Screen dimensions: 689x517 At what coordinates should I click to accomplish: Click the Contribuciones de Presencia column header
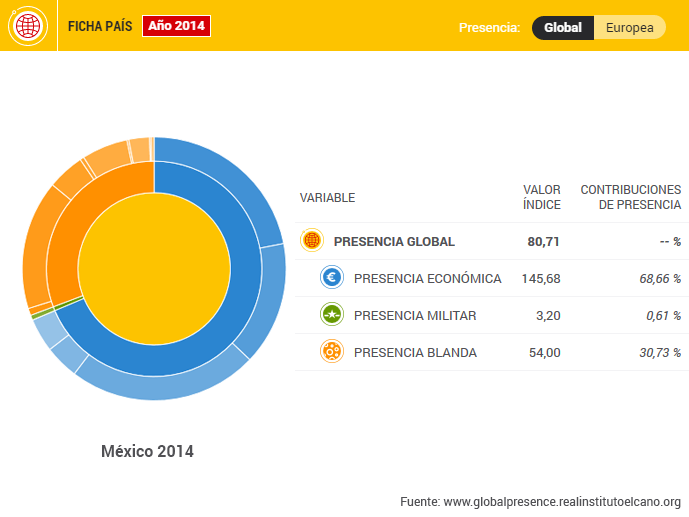[631, 197]
